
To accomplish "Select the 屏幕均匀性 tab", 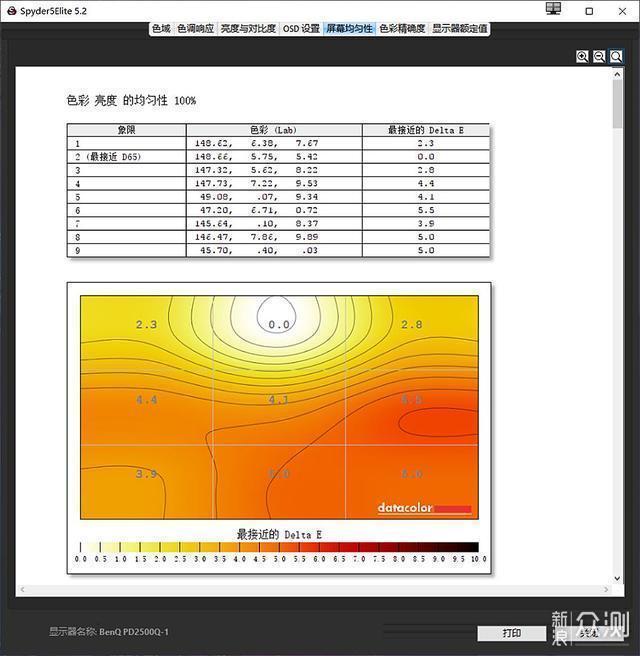I will 349,28.
